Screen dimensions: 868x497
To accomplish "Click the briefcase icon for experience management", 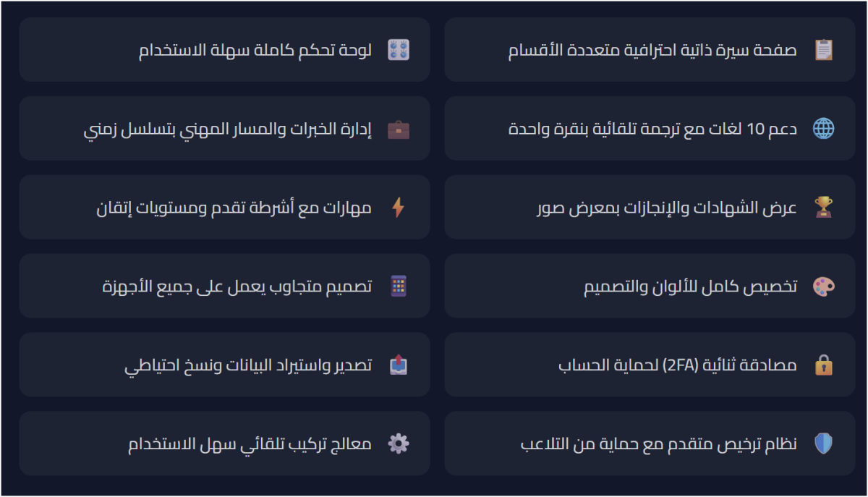I will click(398, 129).
